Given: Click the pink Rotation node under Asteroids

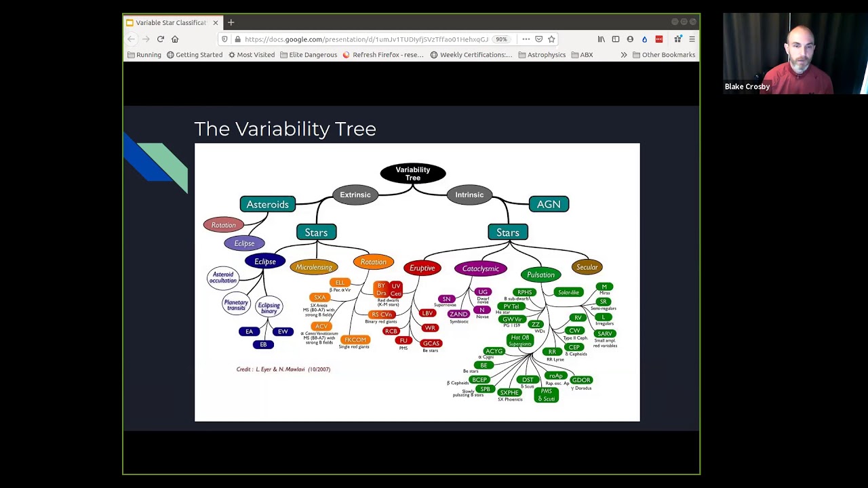Looking at the screenshot, I should pos(223,225).
